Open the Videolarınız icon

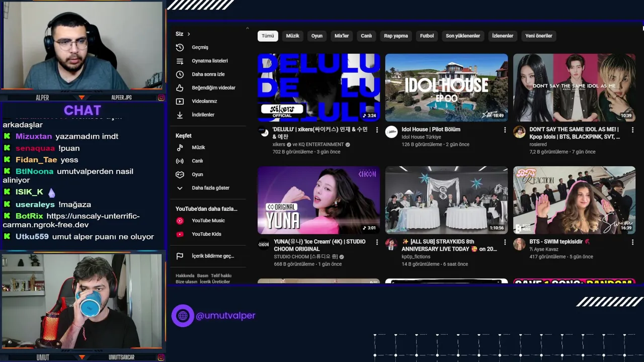click(180, 101)
